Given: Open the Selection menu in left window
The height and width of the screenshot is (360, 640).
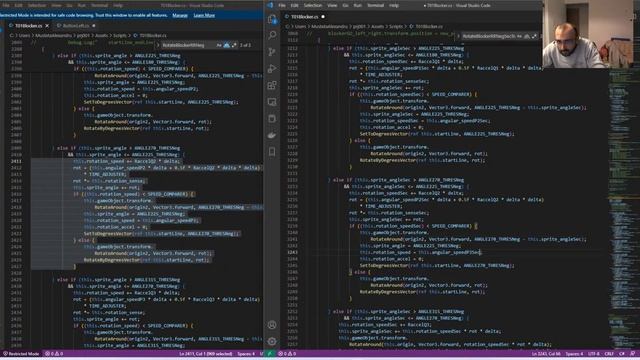Looking at the screenshot, I should point(37,6).
